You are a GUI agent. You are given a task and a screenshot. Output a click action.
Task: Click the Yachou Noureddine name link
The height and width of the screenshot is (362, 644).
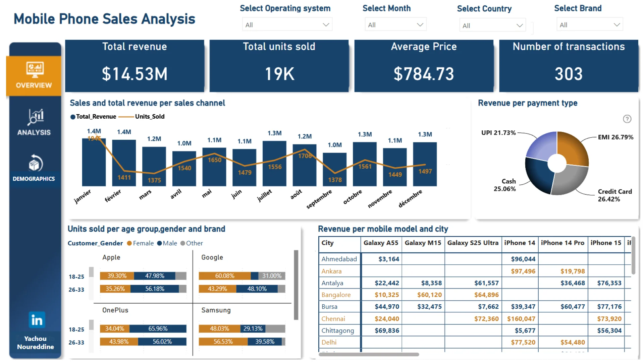coord(35,343)
